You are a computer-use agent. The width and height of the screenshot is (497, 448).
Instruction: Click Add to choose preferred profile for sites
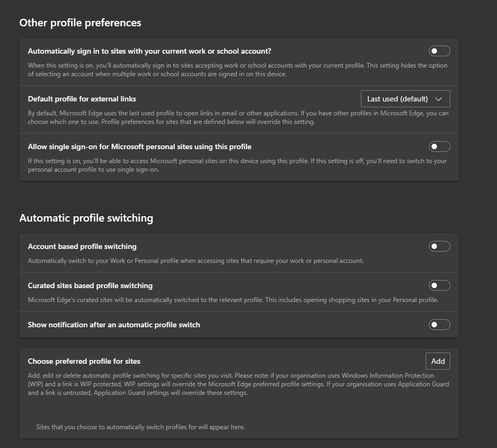pyautogui.click(x=437, y=361)
